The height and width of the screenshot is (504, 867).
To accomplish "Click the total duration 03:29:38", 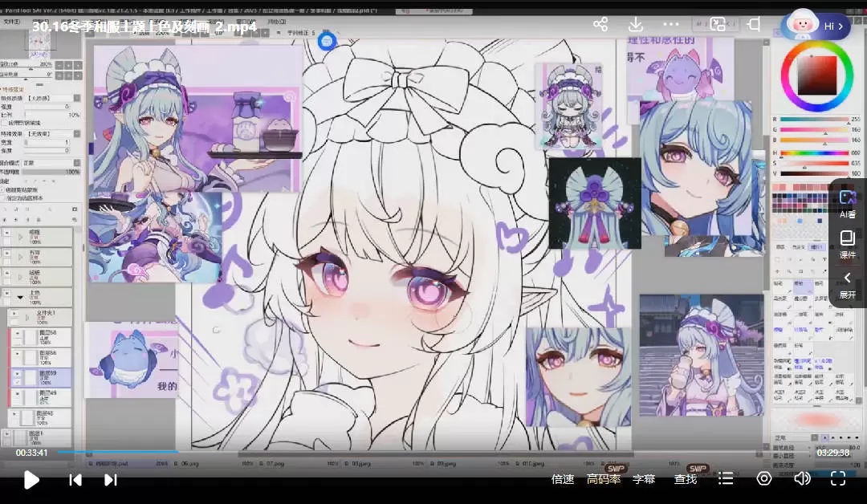I will point(832,453).
